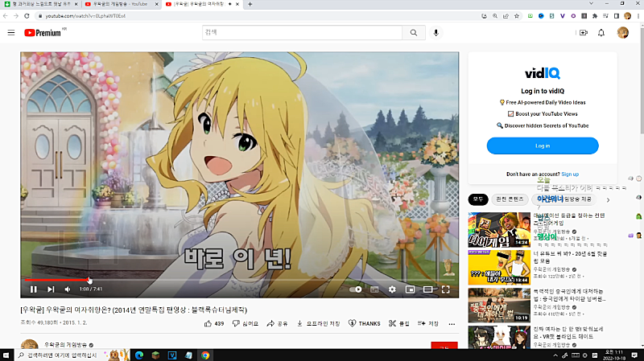The height and width of the screenshot is (361, 644).
Task: Show more filter chips with right chevron
Action: pos(608,199)
